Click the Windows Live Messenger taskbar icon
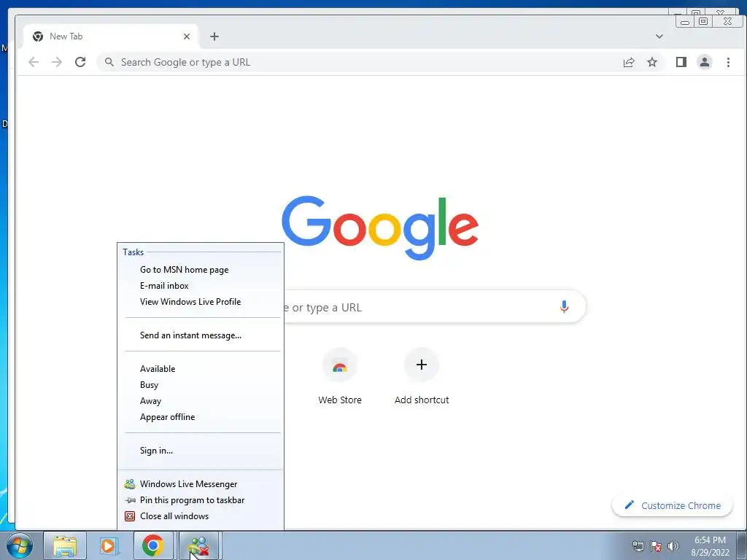 click(x=198, y=545)
